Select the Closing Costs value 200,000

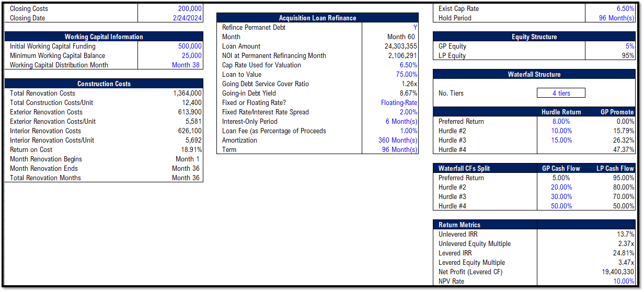point(189,8)
